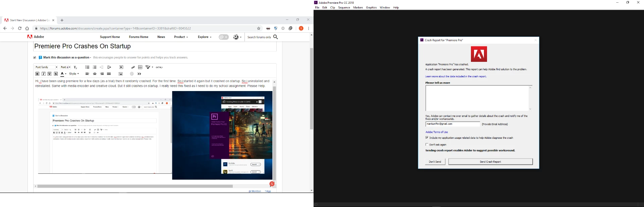Switch editor to HTML source view
Image resolution: width=644 pixels, height=207 pixels.
pyautogui.click(x=159, y=67)
